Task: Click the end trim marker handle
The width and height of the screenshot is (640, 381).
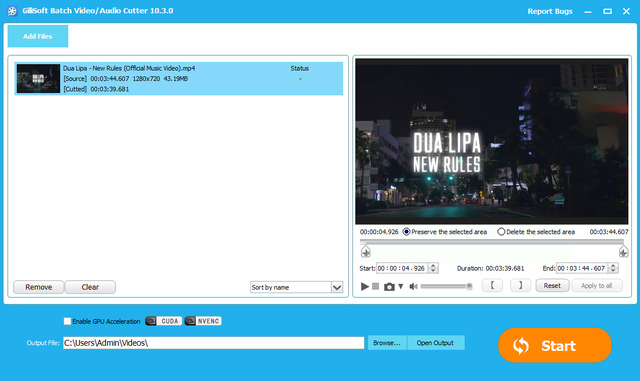Action: point(623,252)
